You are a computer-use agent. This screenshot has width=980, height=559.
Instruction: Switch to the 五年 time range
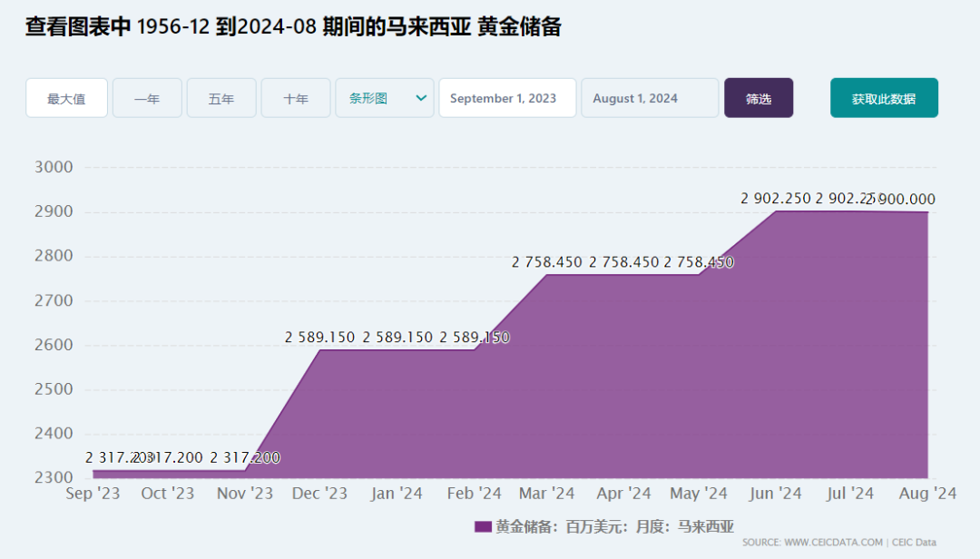[221, 98]
